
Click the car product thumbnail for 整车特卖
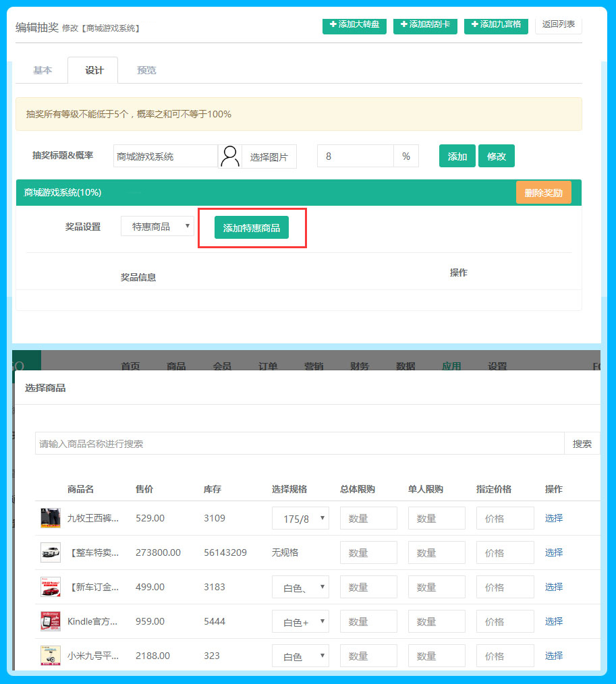(x=51, y=552)
